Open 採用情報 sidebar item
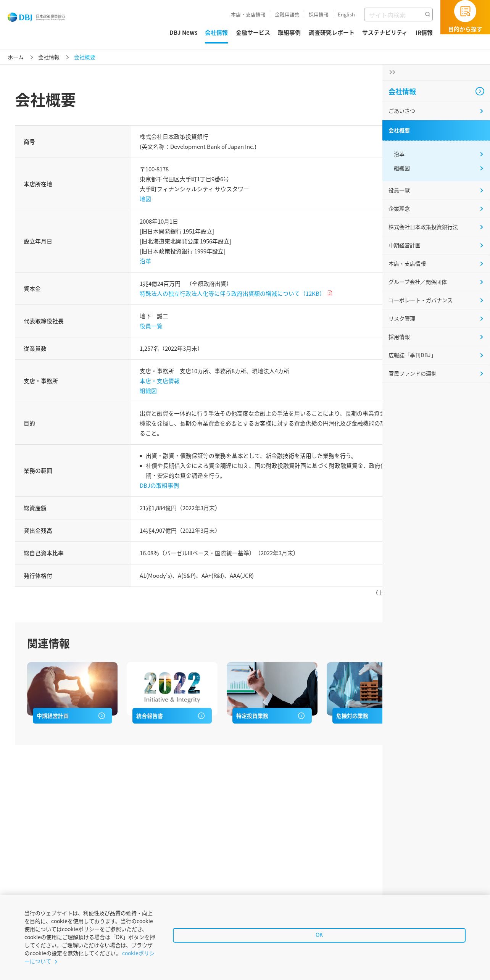 point(436,337)
